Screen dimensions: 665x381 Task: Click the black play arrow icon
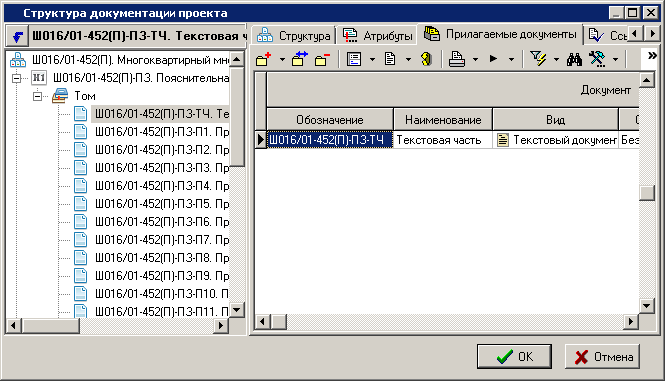(493, 59)
